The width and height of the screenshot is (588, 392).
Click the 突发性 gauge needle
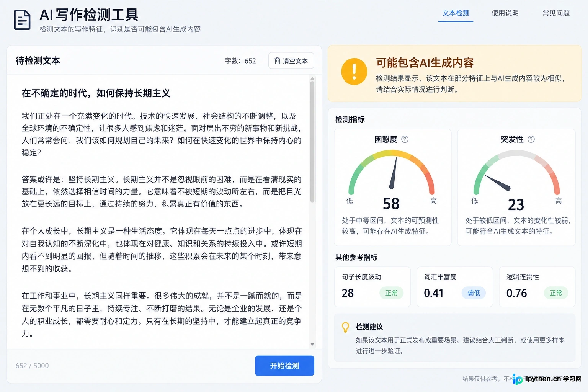pos(498,183)
